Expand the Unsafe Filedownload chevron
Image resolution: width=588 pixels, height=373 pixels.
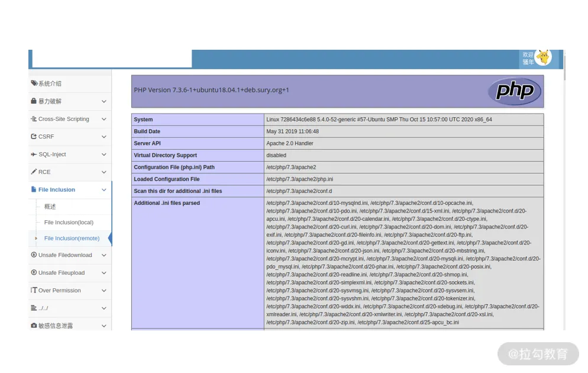104,255
